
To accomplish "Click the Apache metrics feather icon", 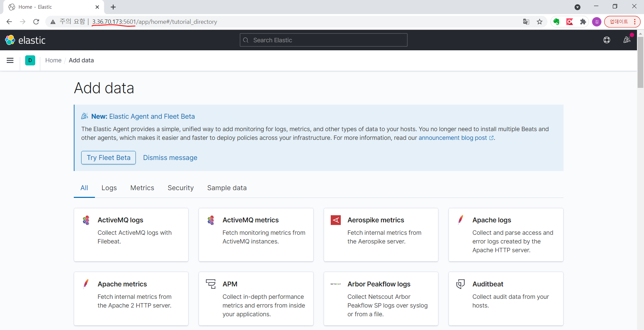I will click(x=86, y=284).
